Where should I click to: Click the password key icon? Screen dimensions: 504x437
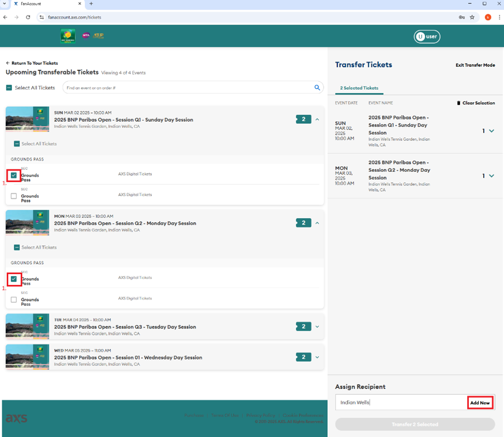point(462,18)
